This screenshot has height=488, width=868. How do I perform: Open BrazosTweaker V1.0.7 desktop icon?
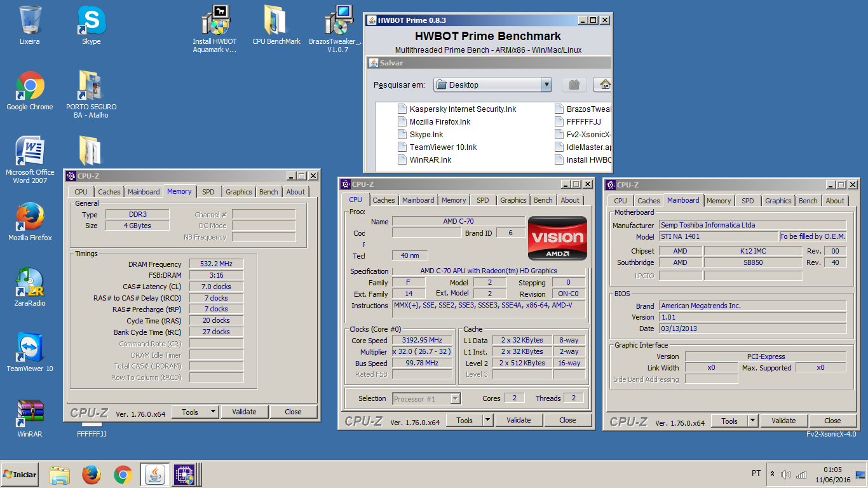coord(338,29)
